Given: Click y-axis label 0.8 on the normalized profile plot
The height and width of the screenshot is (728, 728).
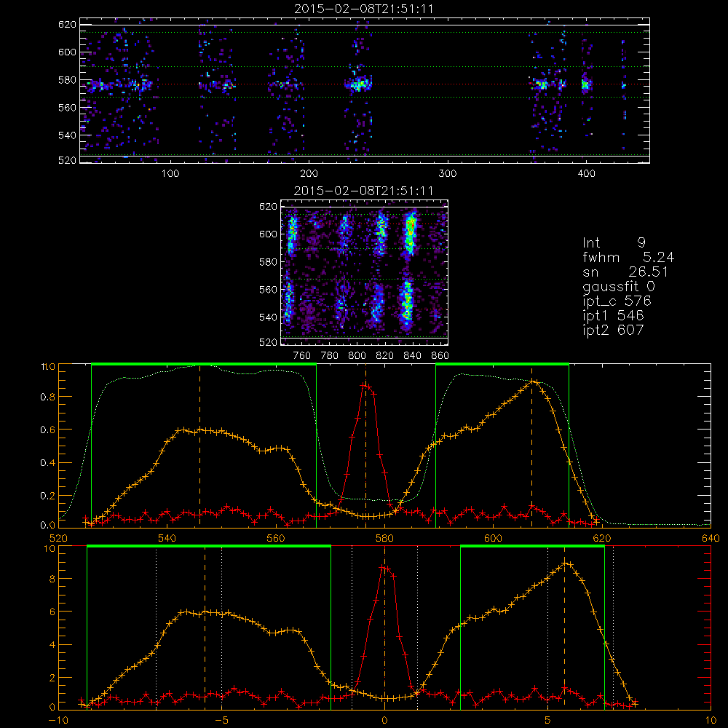Looking at the screenshot, I should click(48, 397).
